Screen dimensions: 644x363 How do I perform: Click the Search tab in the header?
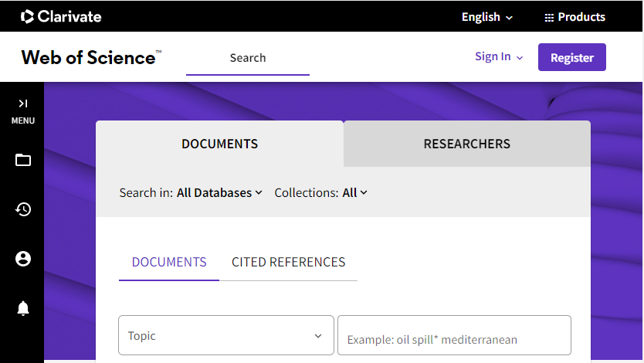point(247,58)
